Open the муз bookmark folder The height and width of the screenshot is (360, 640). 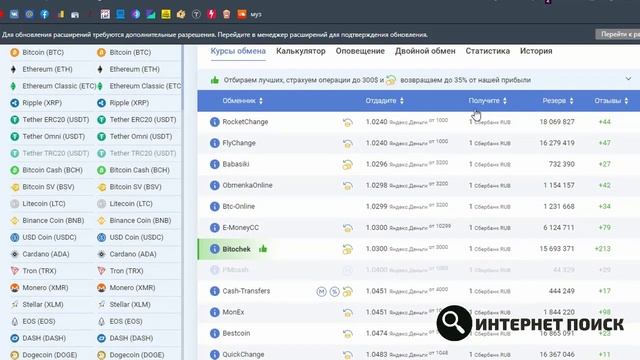coord(256,15)
